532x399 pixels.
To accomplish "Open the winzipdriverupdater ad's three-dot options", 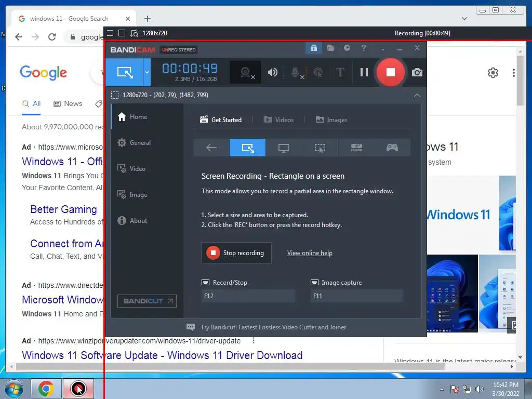I will pyautogui.click(x=253, y=341).
